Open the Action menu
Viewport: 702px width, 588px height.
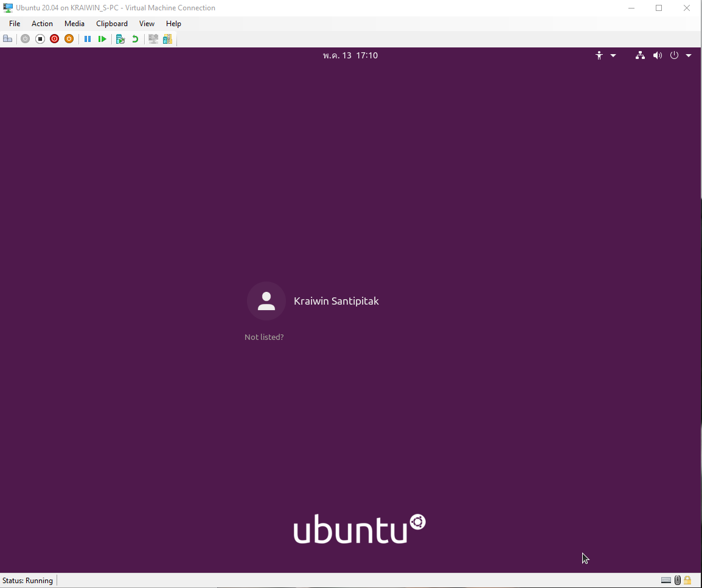coord(42,24)
